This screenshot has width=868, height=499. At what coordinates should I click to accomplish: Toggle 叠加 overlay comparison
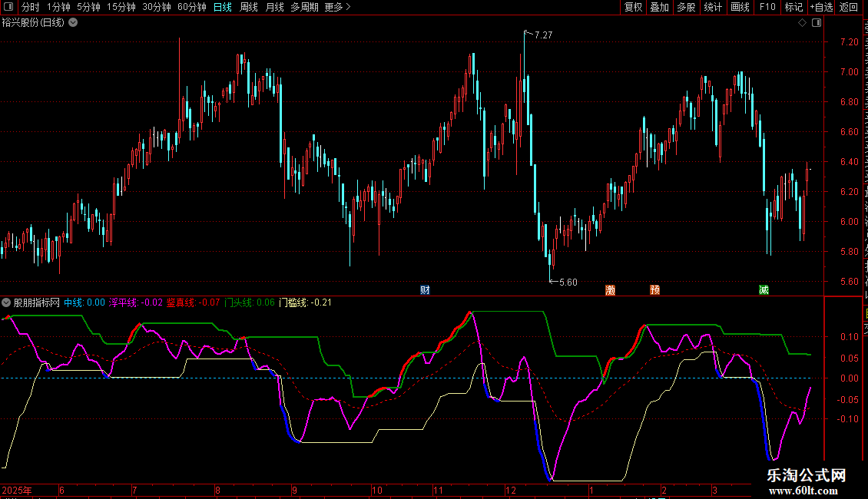pyautogui.click(x=659, y=8)
